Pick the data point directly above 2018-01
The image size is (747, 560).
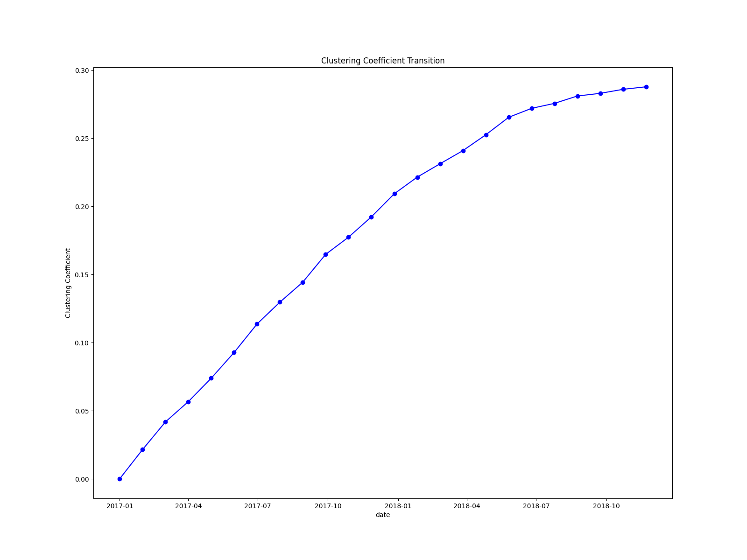tap(395, 194)
